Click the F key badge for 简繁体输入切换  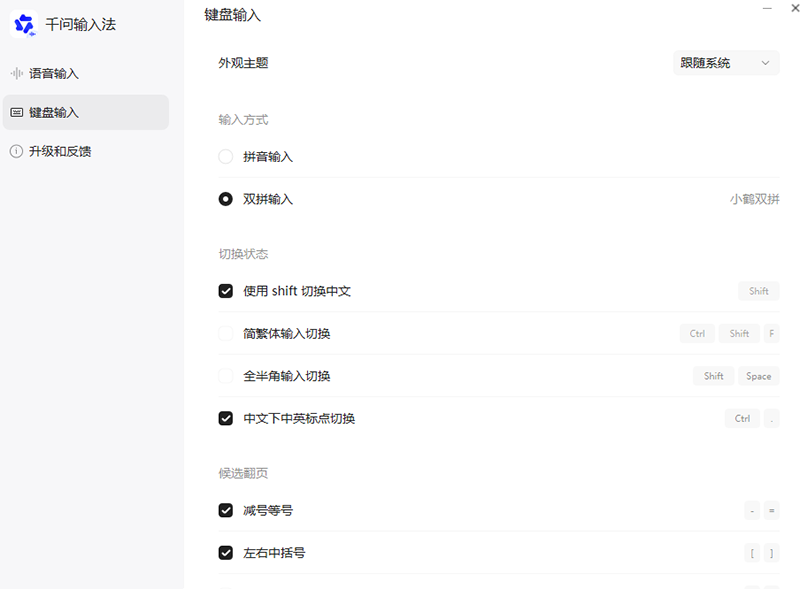point(771,333)
